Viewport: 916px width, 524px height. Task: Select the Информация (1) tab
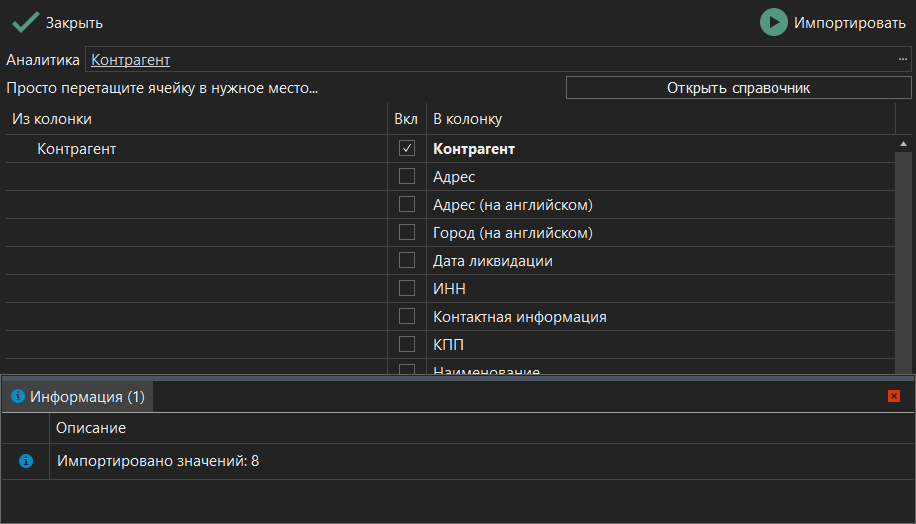(x=78, y=397)
